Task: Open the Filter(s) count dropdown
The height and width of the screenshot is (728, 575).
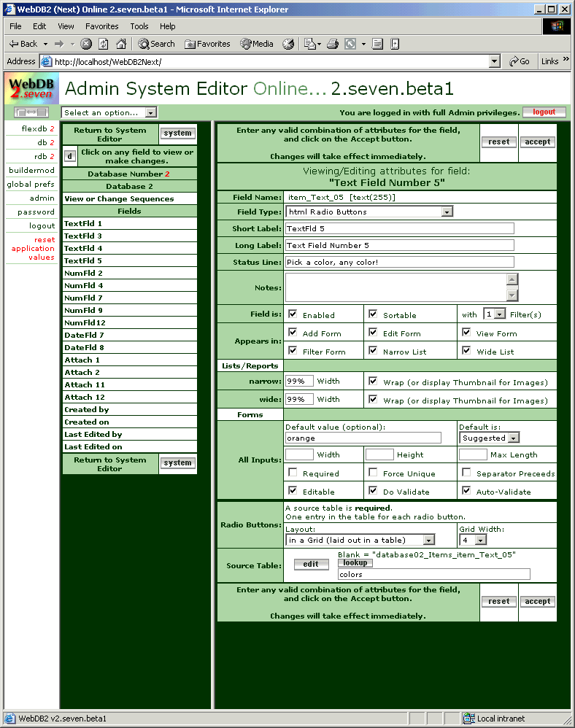Action: point(494,314)
